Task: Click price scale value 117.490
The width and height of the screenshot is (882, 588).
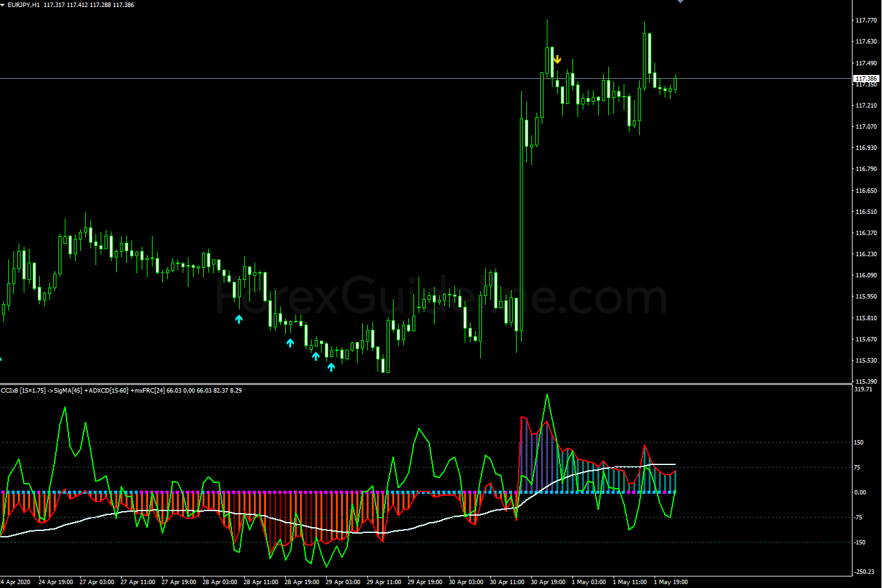Action: pyautogui.click(x=866, y=63)
